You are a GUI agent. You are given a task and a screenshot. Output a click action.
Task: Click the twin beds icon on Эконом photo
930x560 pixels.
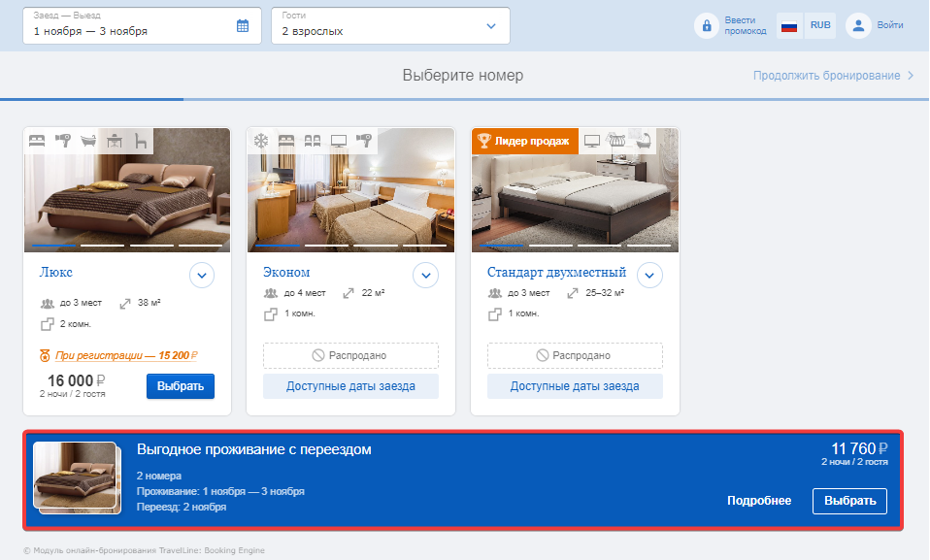(x=313, y=141)
